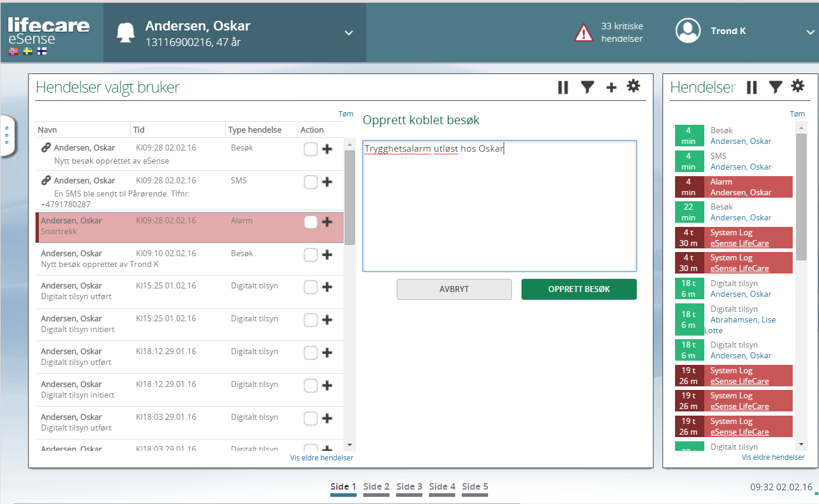Go to Side 3 page tab
The width and height of the screenshot is (819, 504).
pos(409,488)
